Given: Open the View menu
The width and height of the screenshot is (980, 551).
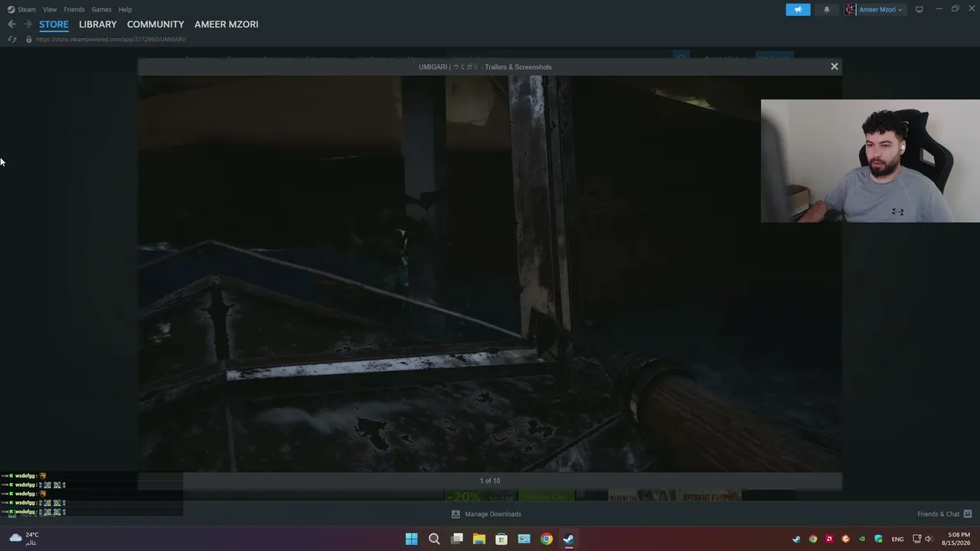Looking at the screenshot, I should [x=50, y=9].
